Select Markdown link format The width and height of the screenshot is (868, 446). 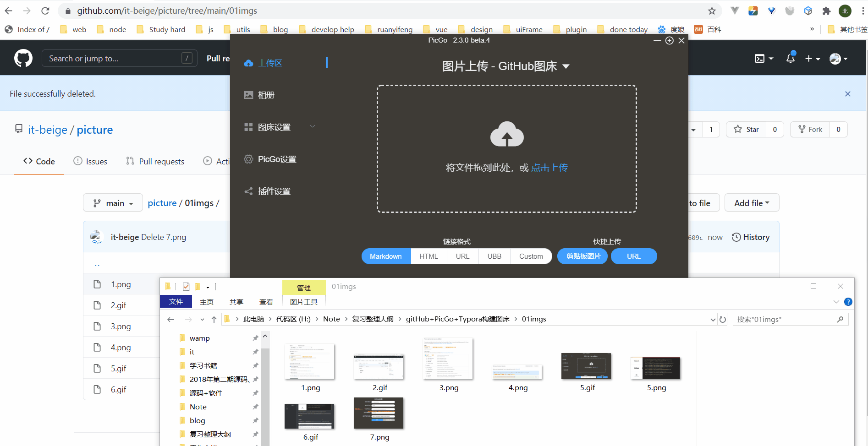[386, 256]
